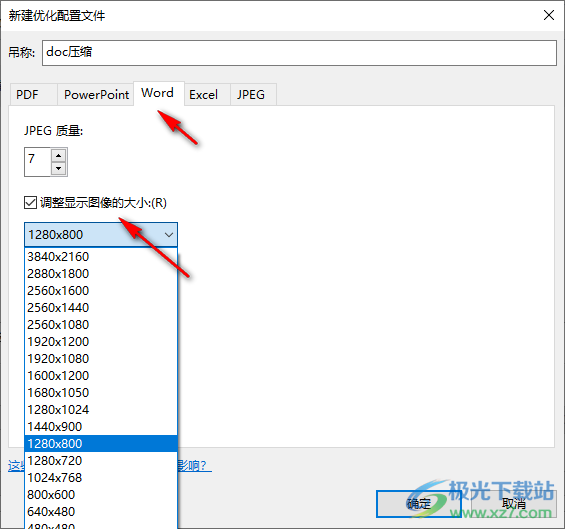Decrease JPEG quality with down arrow
565x529 pixels.
click(x=58, y=168)
